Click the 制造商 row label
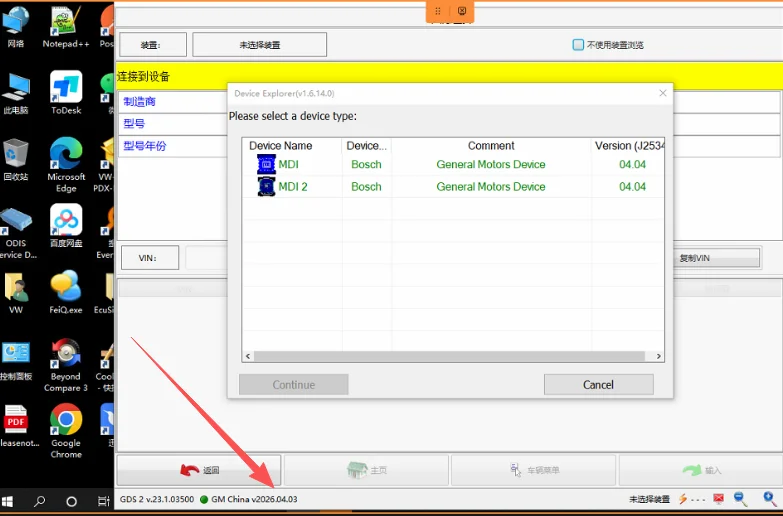Viewport: 783px width, 516px height. pyautogui.click(x=139, y=101)
